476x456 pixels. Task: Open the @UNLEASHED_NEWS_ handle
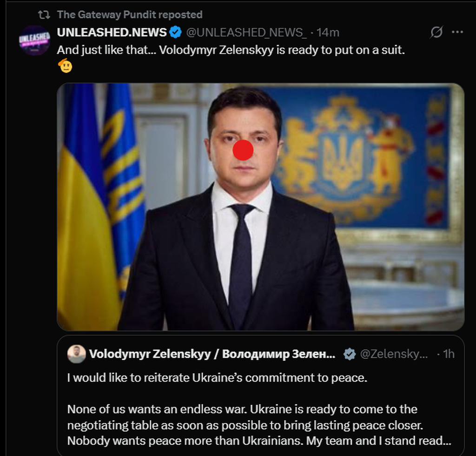[246, 32]
